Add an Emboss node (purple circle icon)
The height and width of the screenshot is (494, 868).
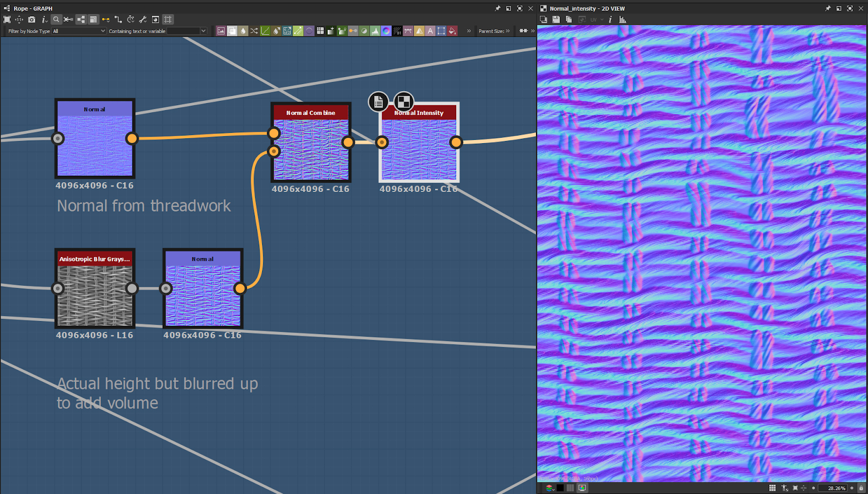point(309,31)
